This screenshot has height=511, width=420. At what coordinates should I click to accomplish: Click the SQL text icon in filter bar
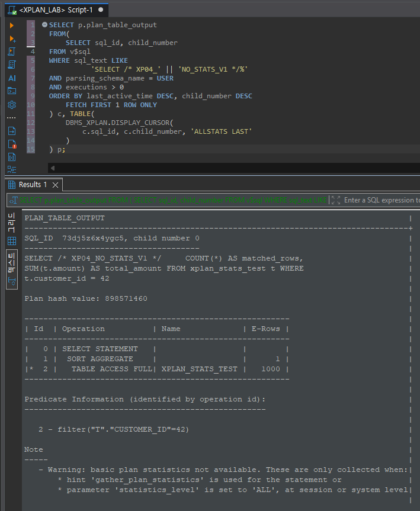[14, 200]
